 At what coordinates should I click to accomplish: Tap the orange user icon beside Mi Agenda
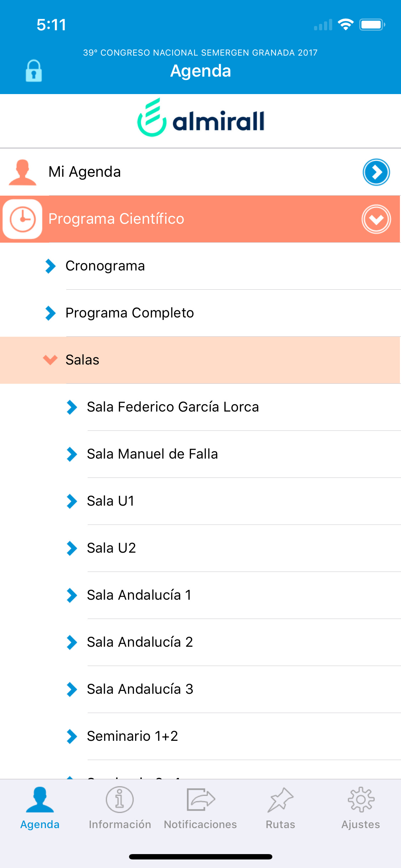point(22,172)
